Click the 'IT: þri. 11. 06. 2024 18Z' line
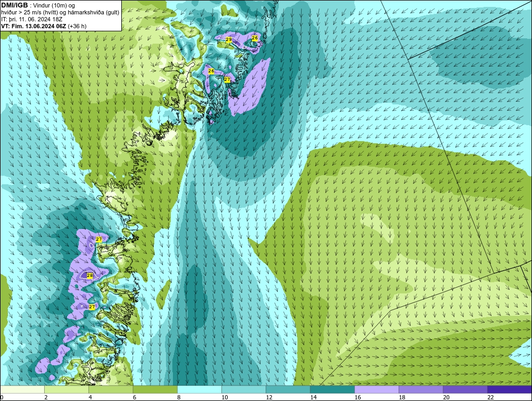This screenshot has width=532, height=401. [x=31, y=19]
